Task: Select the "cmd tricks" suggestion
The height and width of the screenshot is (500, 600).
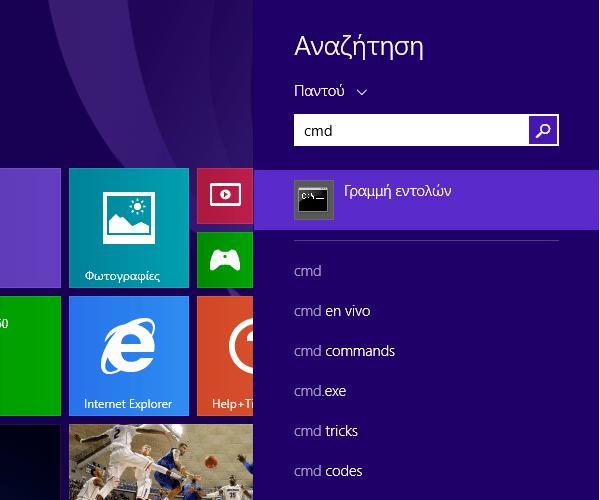Action: 326,431
